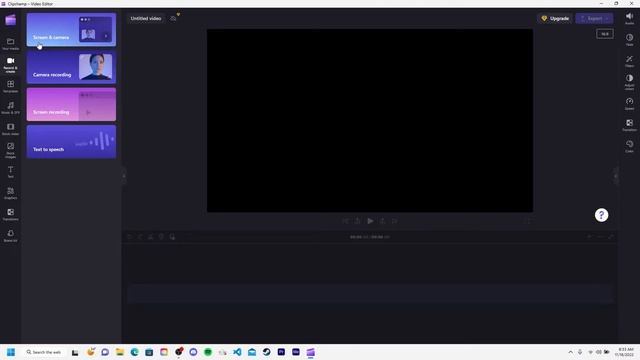Show hidden system tray icons
Image resolution: width=640 pixels, height=360 pixels.
pos(570,352)
